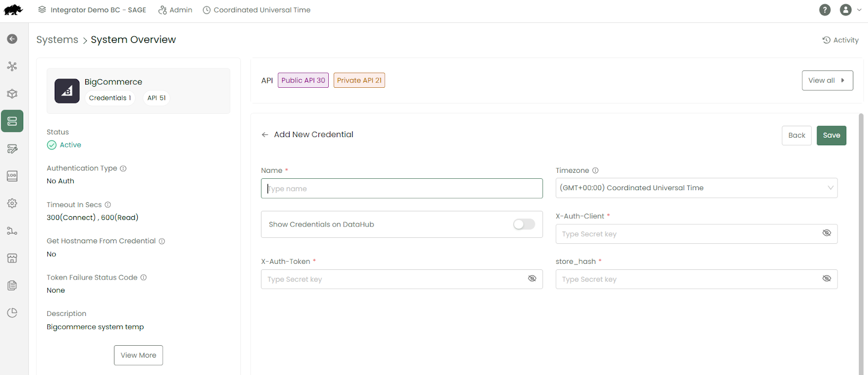Click Token Failure Status Code info icon
868x375 pixels.
click(x=144, y=277)
